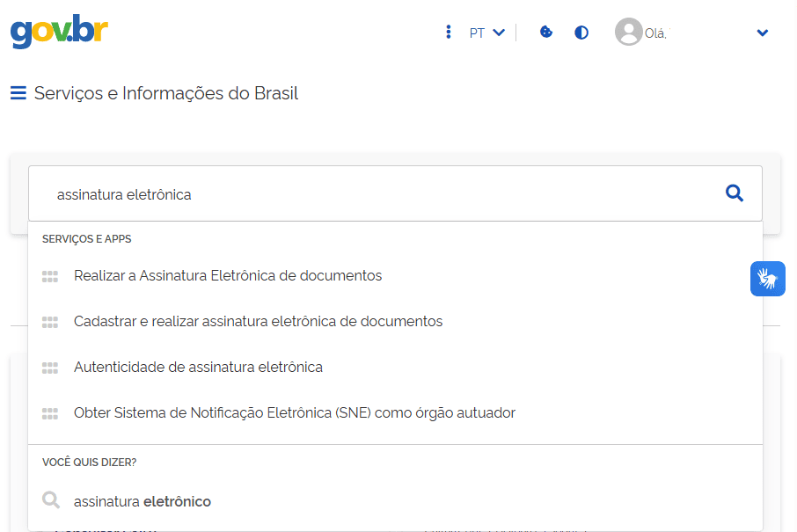Expand the chevron next to Olá greeting

point(762,32)
